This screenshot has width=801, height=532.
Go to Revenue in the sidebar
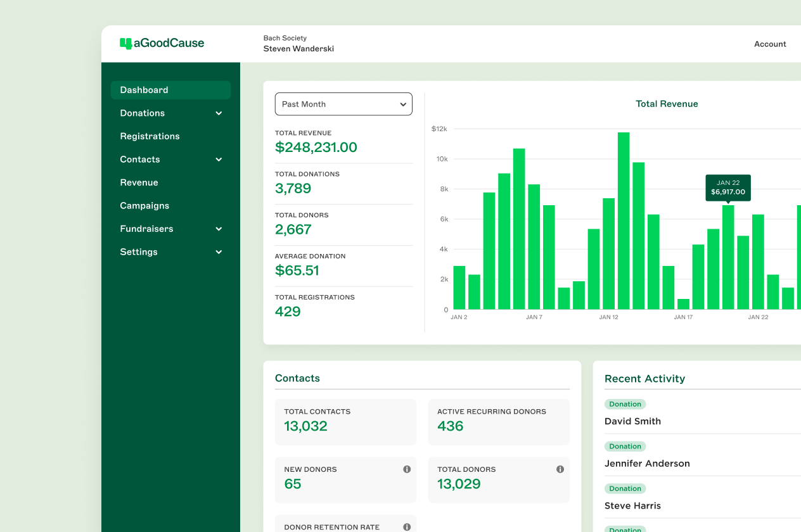pos(139,182)
